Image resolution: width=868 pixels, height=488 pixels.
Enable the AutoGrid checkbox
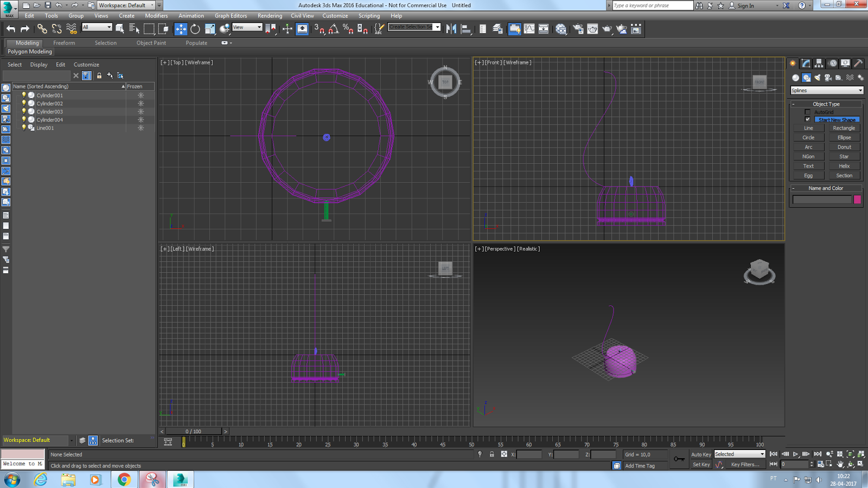click(808, 112)
